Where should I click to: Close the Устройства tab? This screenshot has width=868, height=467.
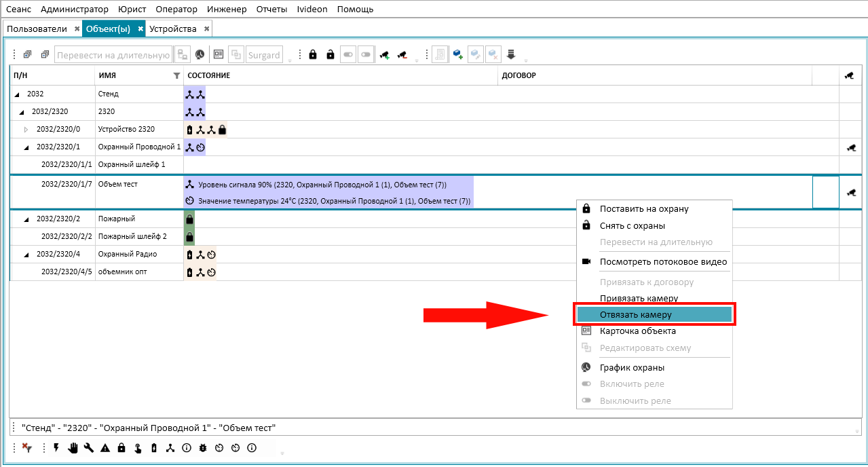[x=206, y=29]
